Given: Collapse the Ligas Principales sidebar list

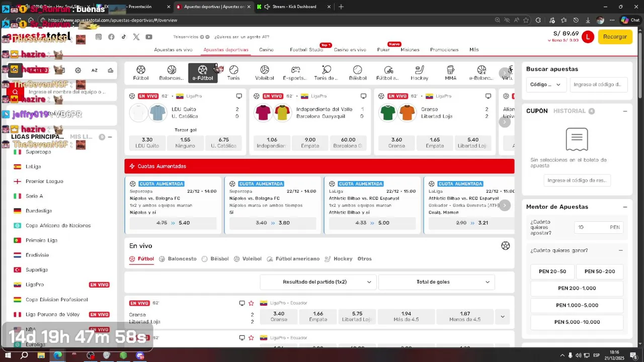Looking at the screenshot, I should point(110,137).
